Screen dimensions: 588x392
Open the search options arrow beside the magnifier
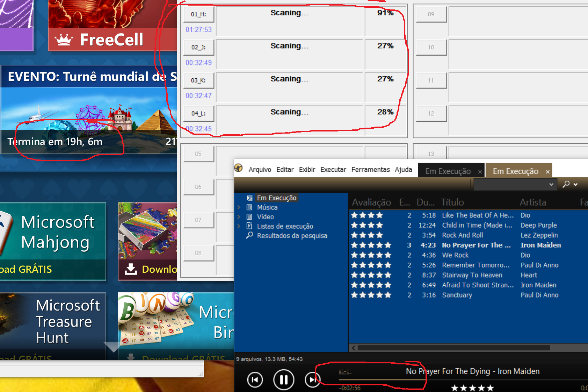pyautogui.click(x=575, y=184)
